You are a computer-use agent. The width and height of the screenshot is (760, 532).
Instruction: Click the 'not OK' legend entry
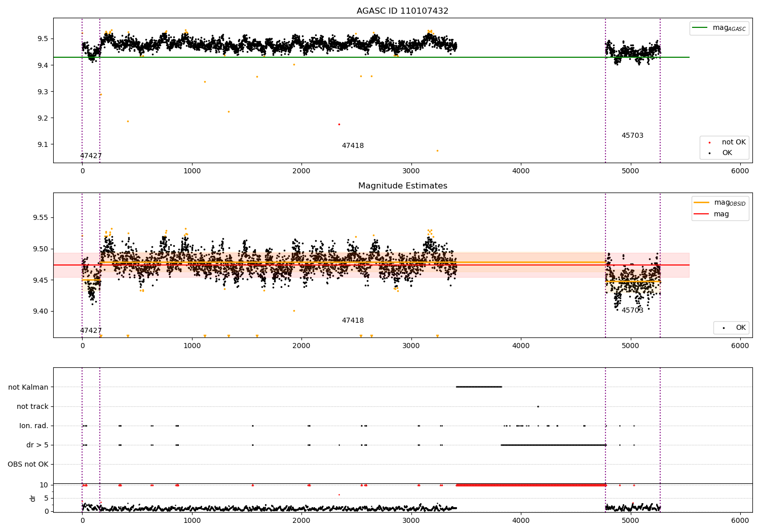click(734, 142)
